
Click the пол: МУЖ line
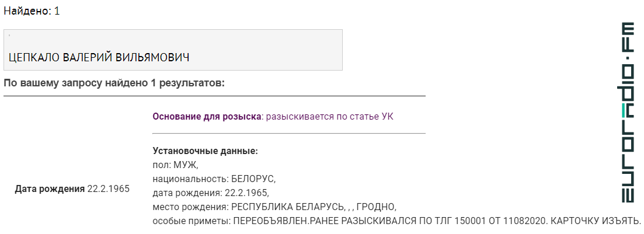[175, 165]
